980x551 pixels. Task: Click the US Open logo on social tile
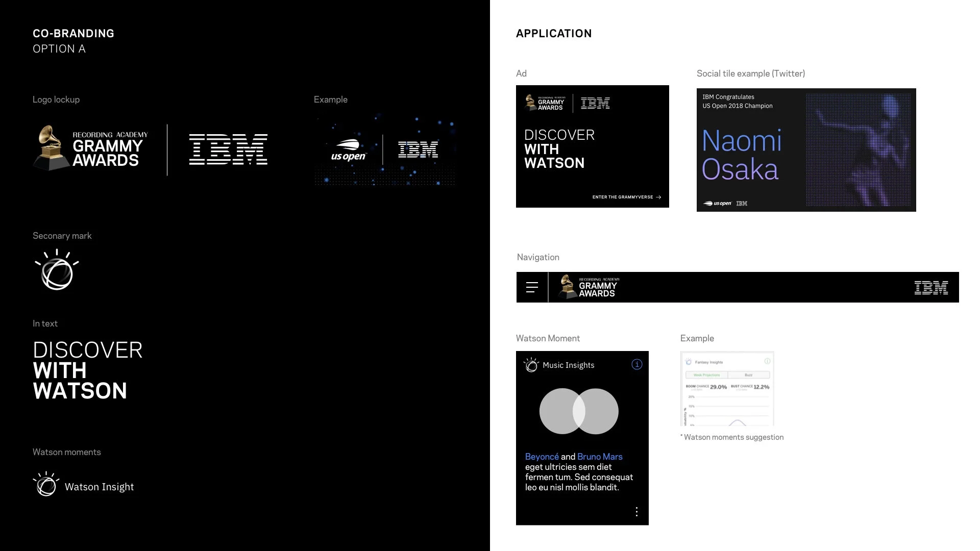[x=718, y=204]
